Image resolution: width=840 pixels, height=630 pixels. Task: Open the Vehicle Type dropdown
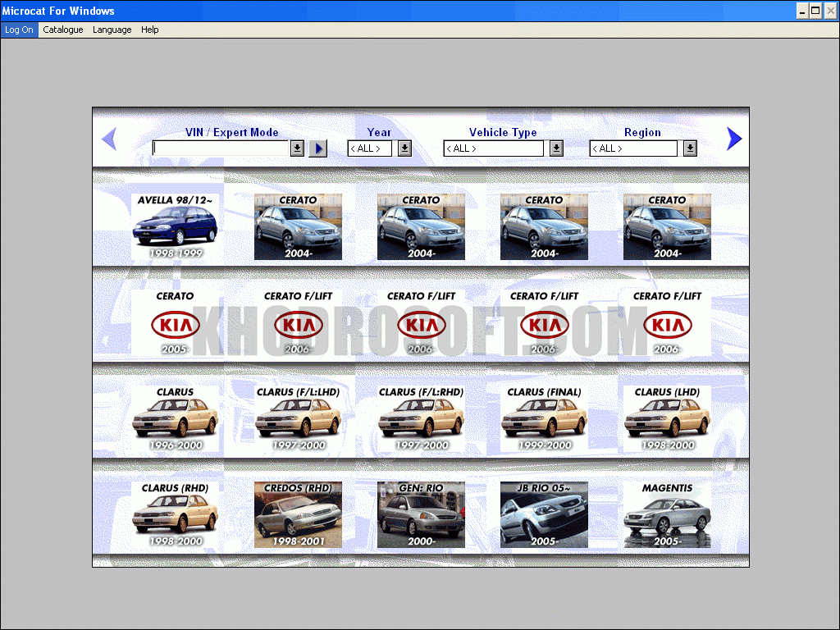556,148
